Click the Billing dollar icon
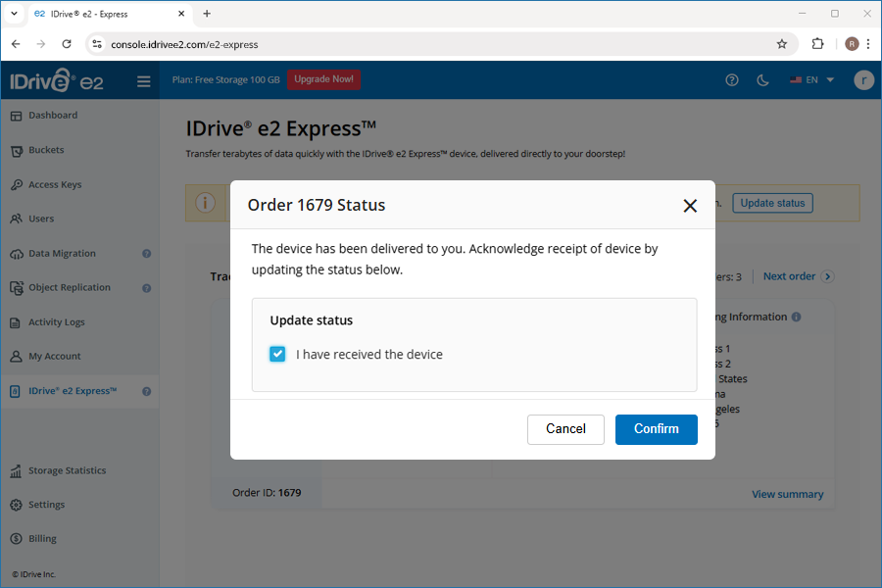882x588 pixels. (x=17, y=539)
